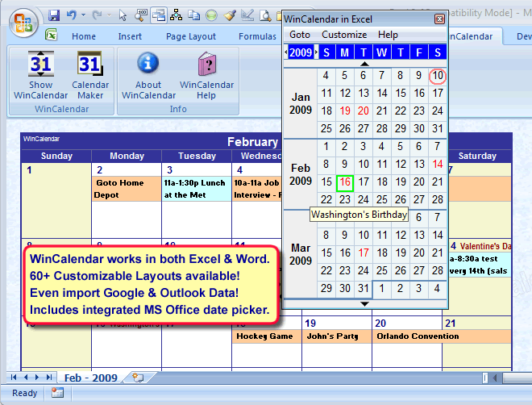Click the Format Painter brush icon
Viewport: 532px width, 405px height.
click(x=230, y=15)
